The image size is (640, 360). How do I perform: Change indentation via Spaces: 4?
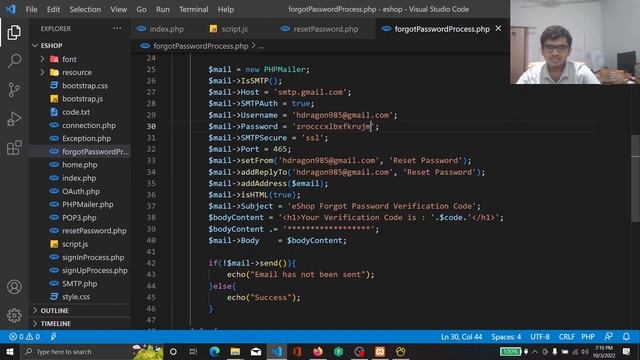506,337
